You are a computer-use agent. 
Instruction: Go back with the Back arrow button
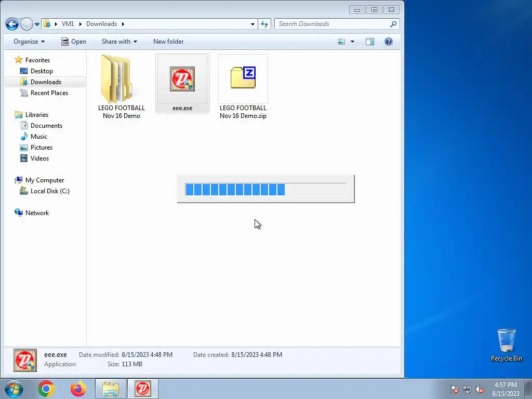point(12,24)
